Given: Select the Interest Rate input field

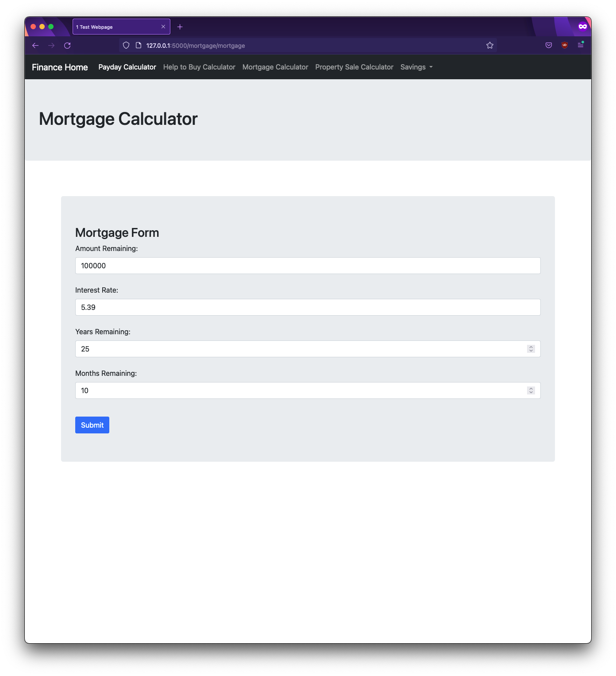Looking at the screenshot, I should pyautogui.click(x=308, y=307).
